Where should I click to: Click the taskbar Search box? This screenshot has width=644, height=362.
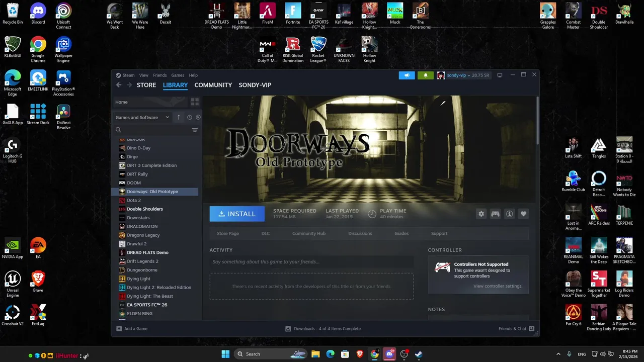pos(272,354)
